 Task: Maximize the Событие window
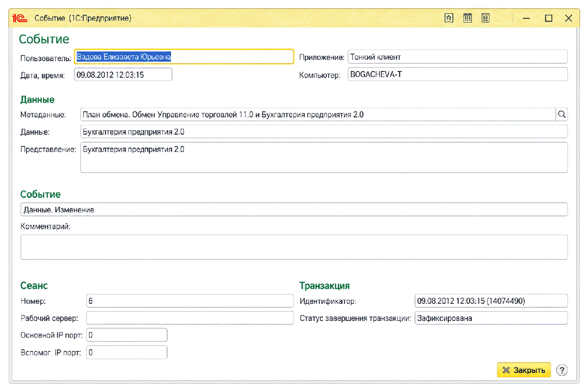pyautogui.click(x=548, y=18)
